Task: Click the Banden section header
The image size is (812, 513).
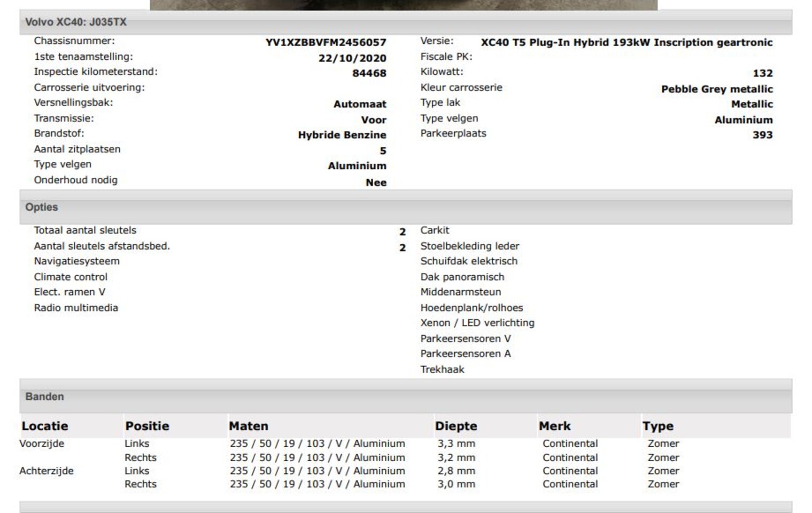Action: (x=44, y=397)
